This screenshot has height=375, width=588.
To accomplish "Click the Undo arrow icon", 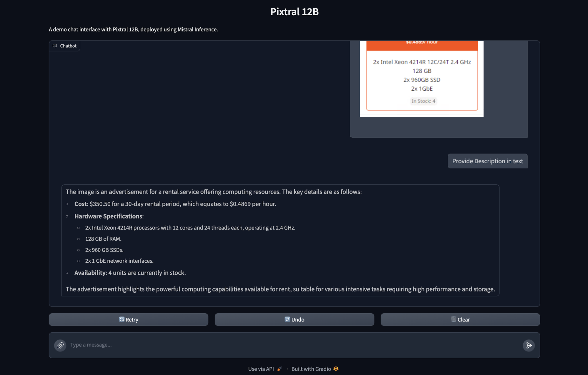I will tap(287, 319).
